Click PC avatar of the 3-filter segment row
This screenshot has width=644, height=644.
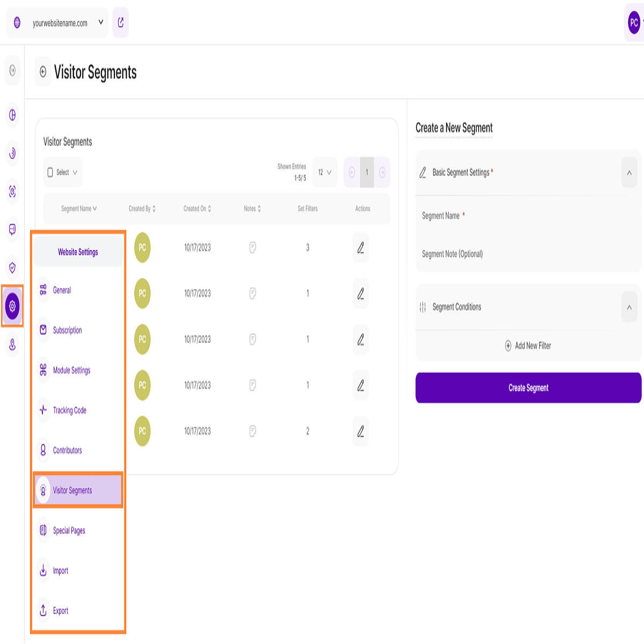coord(142,247)
